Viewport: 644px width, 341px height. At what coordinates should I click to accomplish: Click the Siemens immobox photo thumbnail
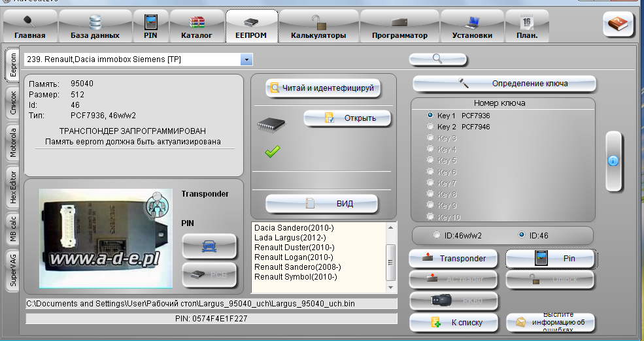click(106, 238)
